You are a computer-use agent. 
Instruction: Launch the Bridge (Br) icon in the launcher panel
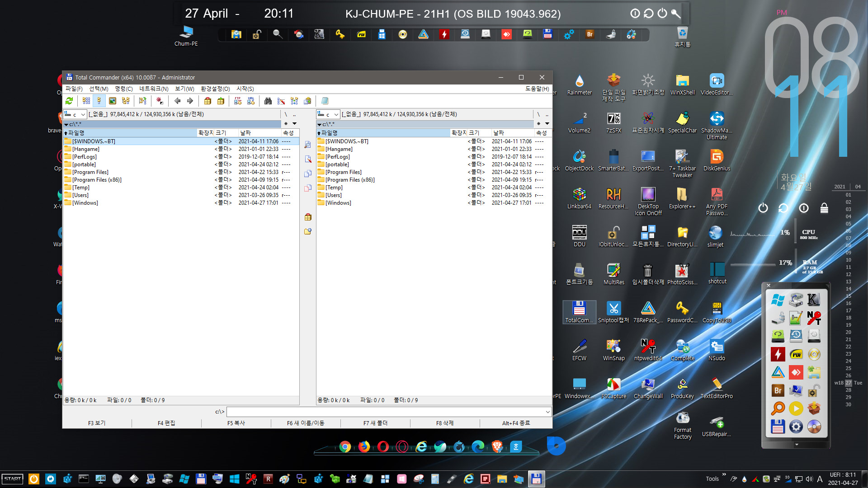(x=778, y=390)
